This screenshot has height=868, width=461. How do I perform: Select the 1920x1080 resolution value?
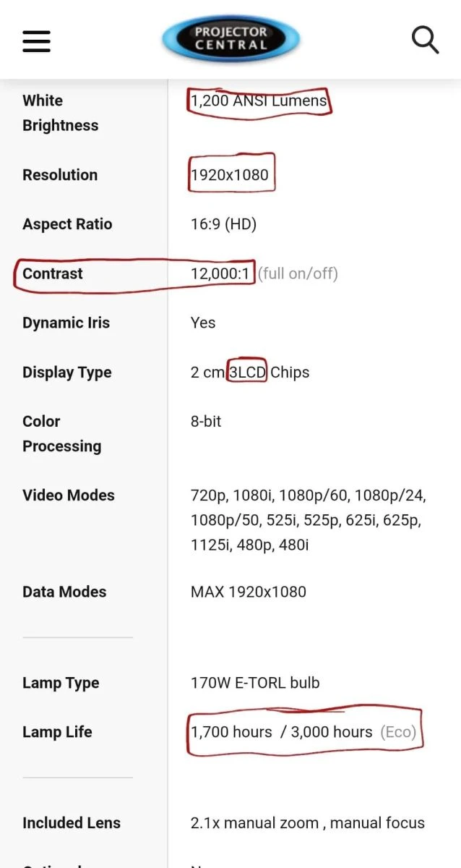coord(230,175)
